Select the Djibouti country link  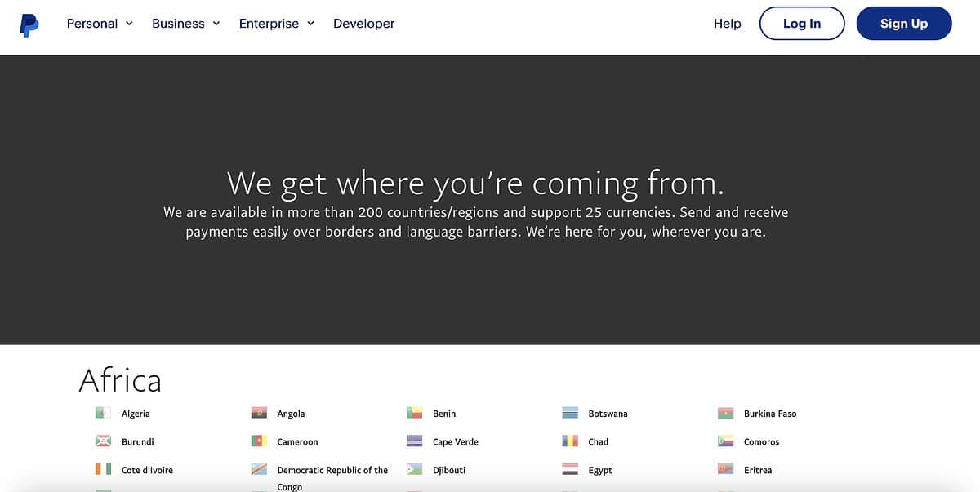pyautogui.click(x=449, y=470)
